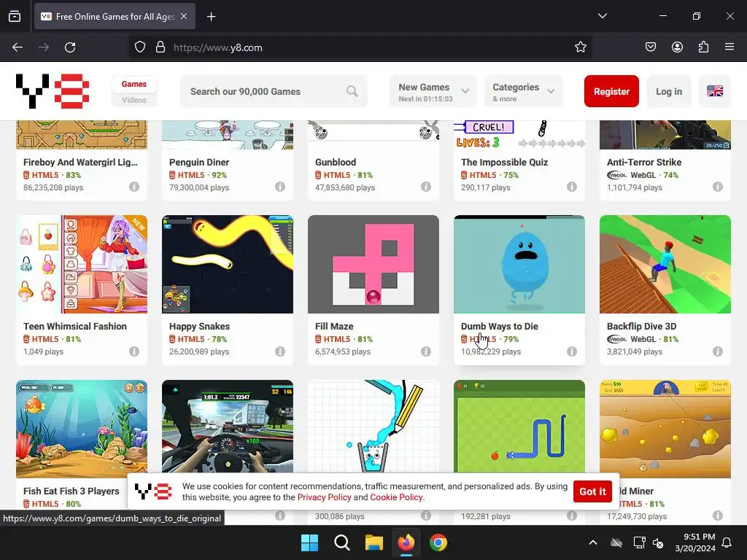
Task: Open the water glass drawing game thumbnail
Action: [x=373, y=427]
